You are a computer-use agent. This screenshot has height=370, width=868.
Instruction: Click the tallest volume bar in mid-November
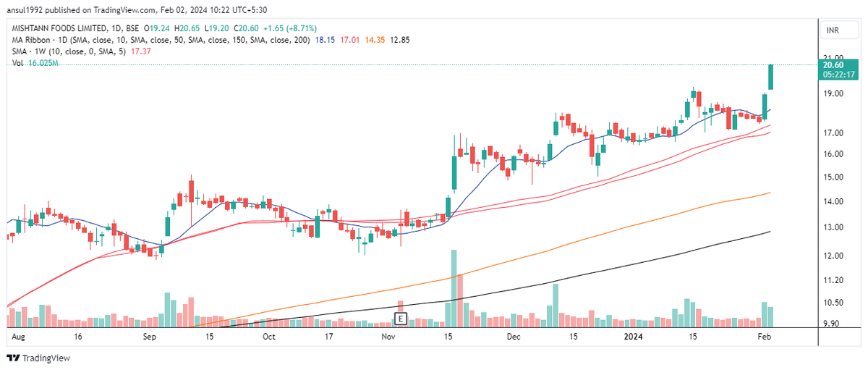click(454, 288)
